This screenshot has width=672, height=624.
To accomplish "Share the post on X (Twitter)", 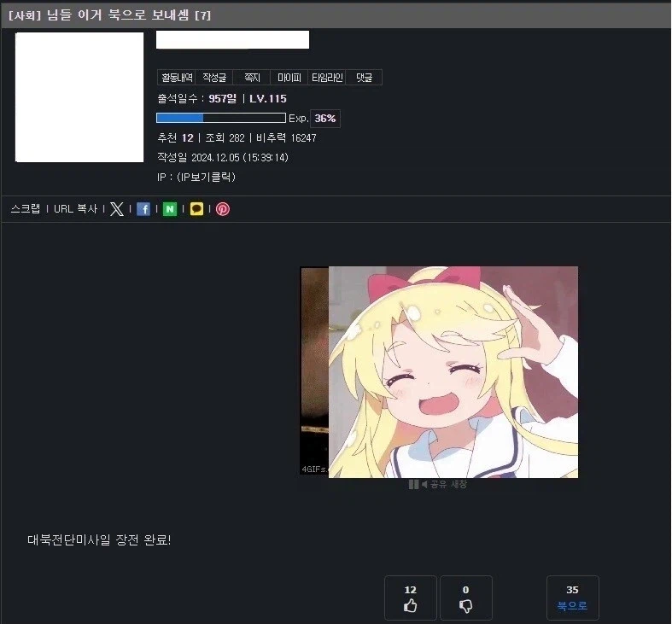I will pyautogui.click(x=117, y=209).
